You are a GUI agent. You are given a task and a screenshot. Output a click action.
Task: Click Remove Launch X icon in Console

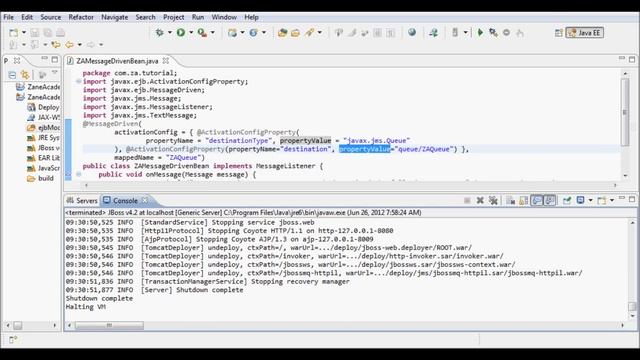point(480,200)
